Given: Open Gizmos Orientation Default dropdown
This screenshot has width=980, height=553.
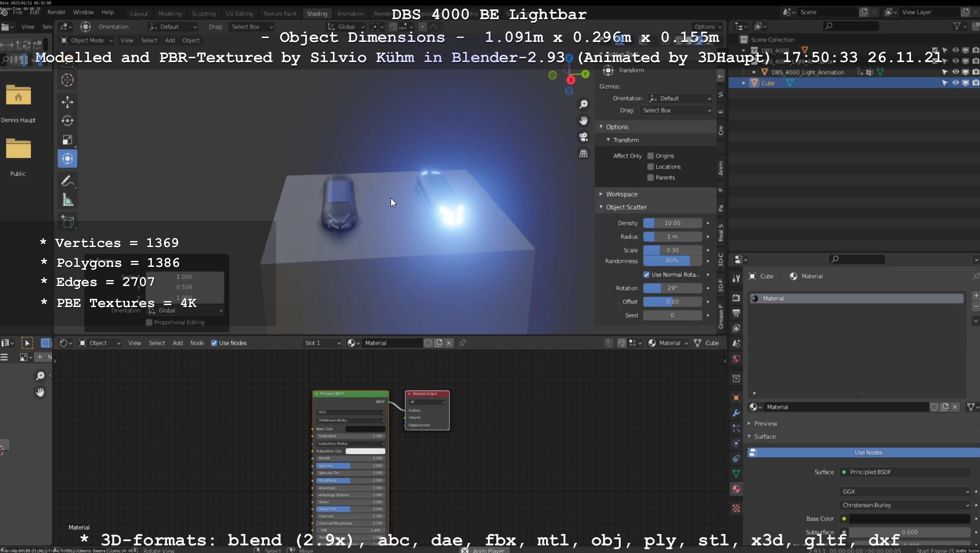Looking at the screenshot, I should pyautogui.click(x=680, y=98).
